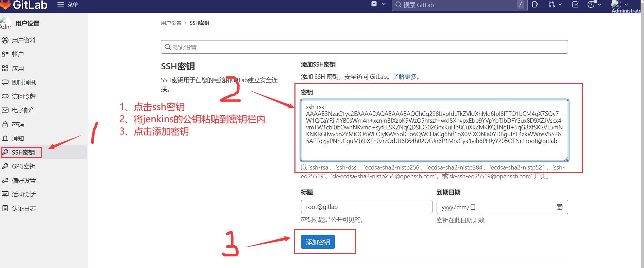
Task: Expand the user avatar dropdown chevron
Action: (626, 4)
